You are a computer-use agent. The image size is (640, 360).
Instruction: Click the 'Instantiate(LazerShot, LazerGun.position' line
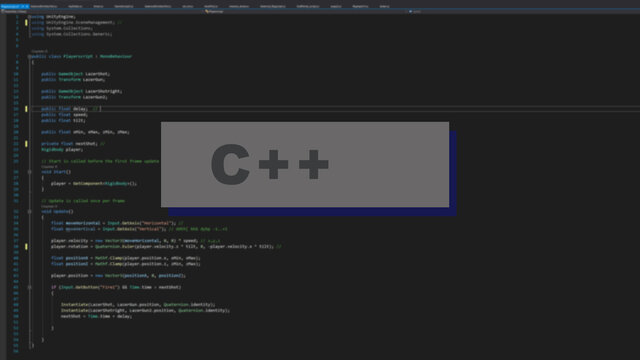[x=138, y=304]
